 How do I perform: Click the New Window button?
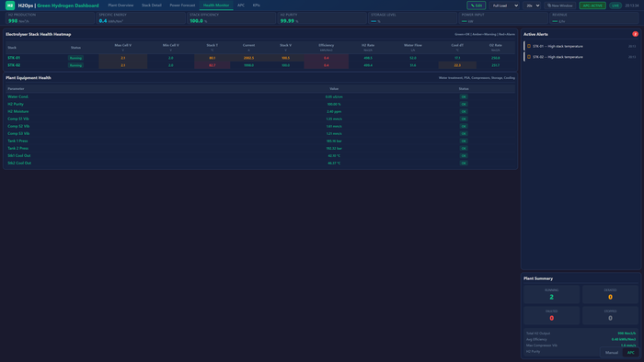coord(560,6)
